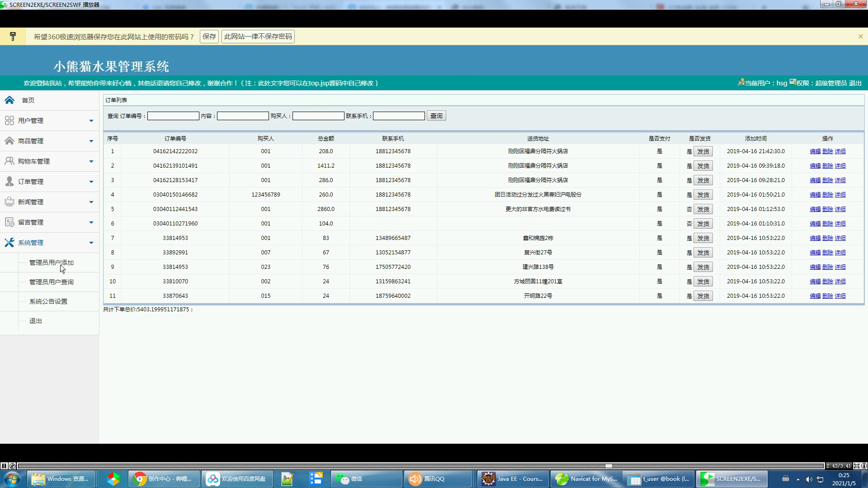
Task: Click the 订单编号 column header
Action: [x=175, y=139]
